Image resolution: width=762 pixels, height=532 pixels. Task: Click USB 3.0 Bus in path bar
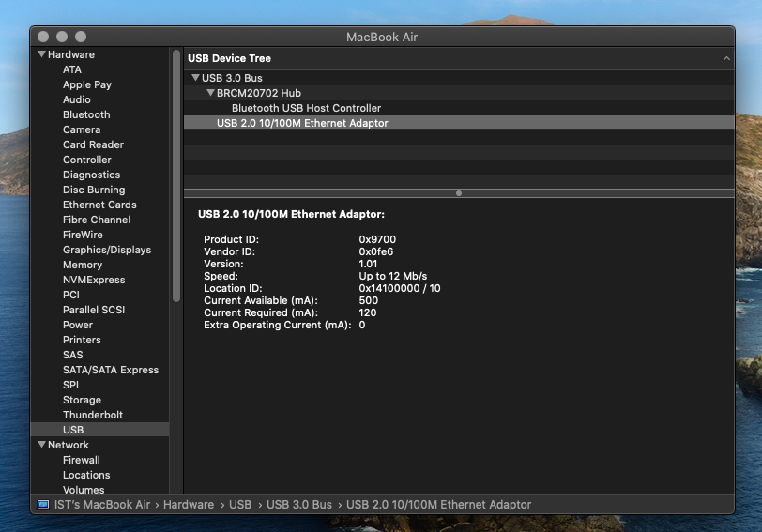(298, 505)
